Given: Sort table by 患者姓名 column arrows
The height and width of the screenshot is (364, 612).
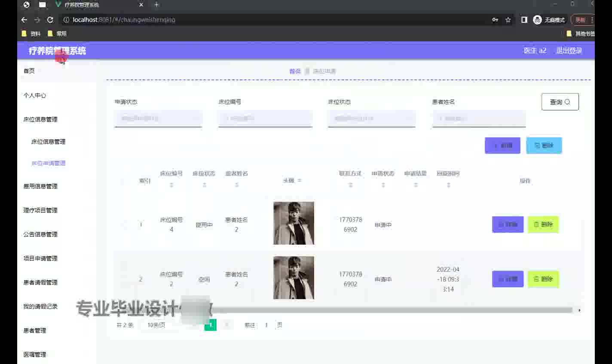Looking at the screenshot, I should (237, 185).
